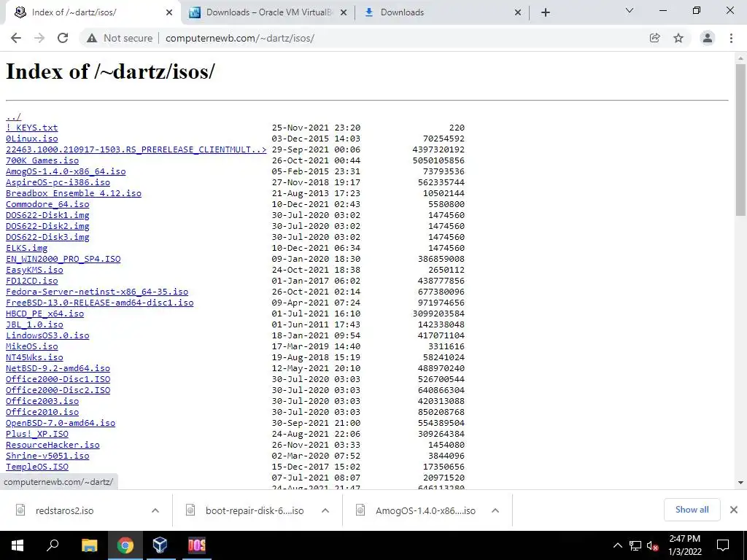Viewport: 747px width, 560px height.
Task: Click EN_WIN2000_PRO_SP4.ISO link
Action: tap(63, 259)
